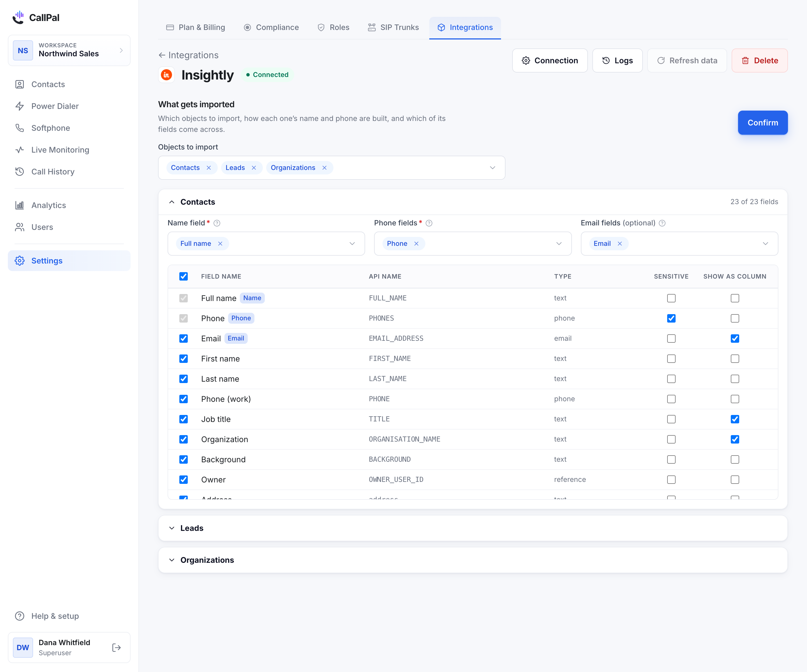
Task: Click the log out icon beside Dana Whitfield
Action: tap(117, 647)
